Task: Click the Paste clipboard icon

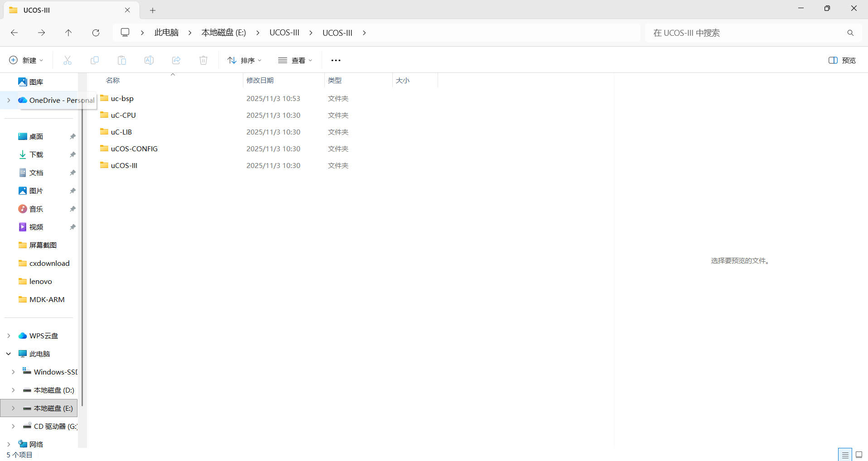Action: (x=122, y=60)
